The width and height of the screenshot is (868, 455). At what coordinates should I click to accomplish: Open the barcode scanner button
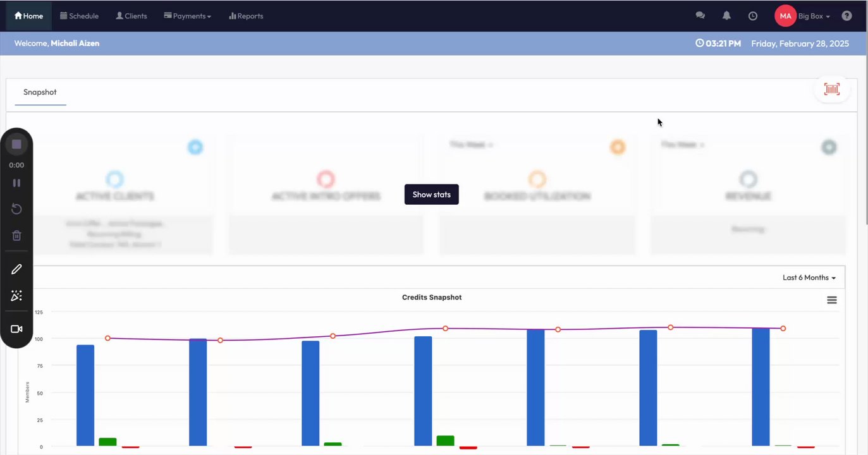[832, 90]
